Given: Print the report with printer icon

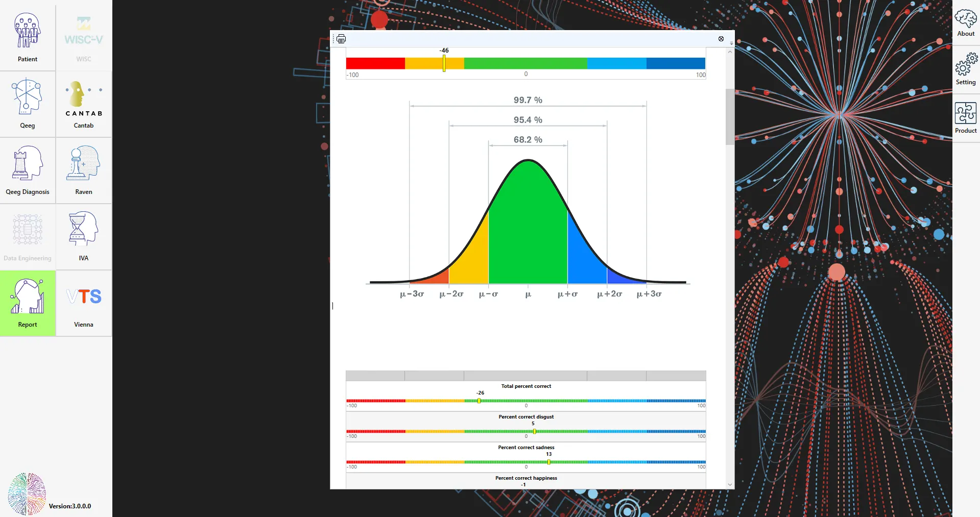Looking at the screenshot, I should point(341,39).
